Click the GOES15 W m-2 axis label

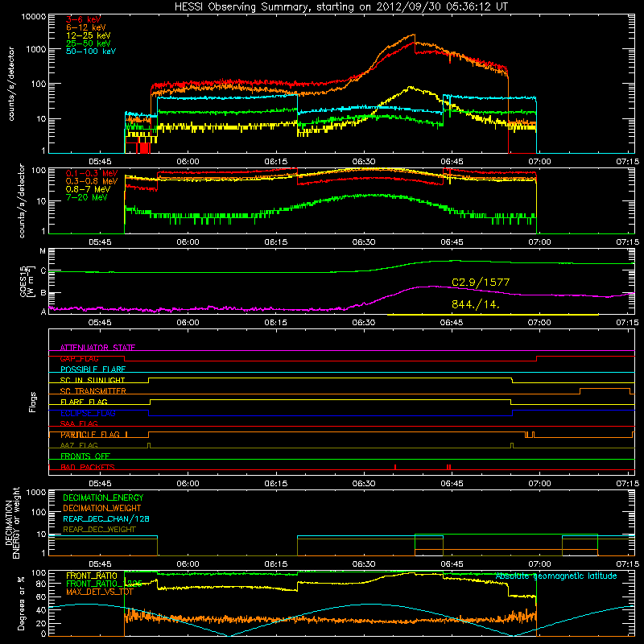click(27, 281)
